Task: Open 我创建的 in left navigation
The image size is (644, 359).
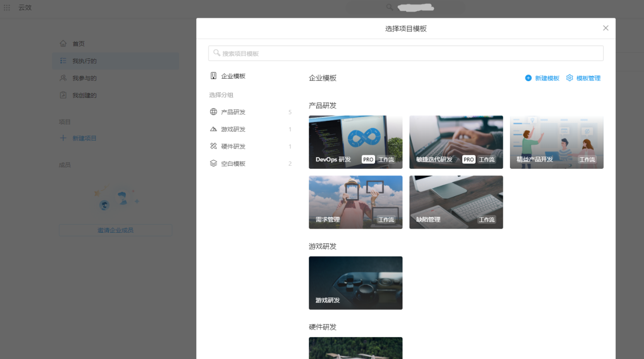Action: [116, 95]
